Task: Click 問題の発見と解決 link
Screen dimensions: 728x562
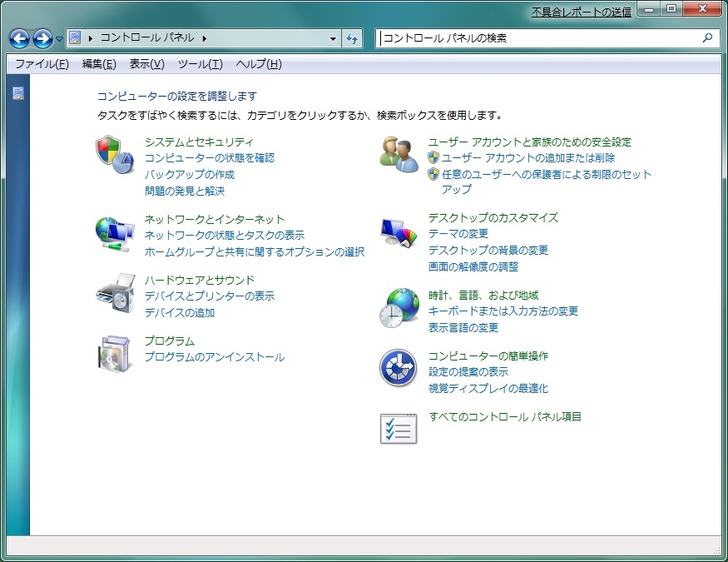Action: (185, 191)
